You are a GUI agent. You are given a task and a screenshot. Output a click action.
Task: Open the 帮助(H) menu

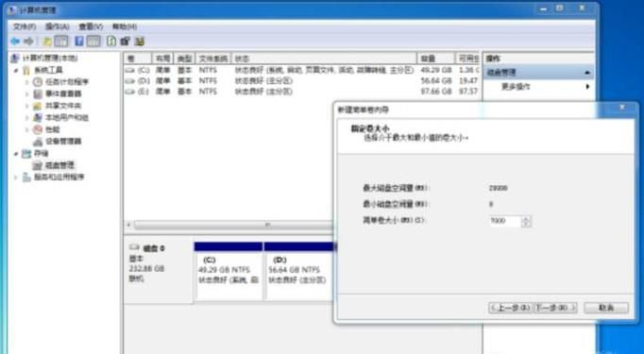[x=125, y=26]
